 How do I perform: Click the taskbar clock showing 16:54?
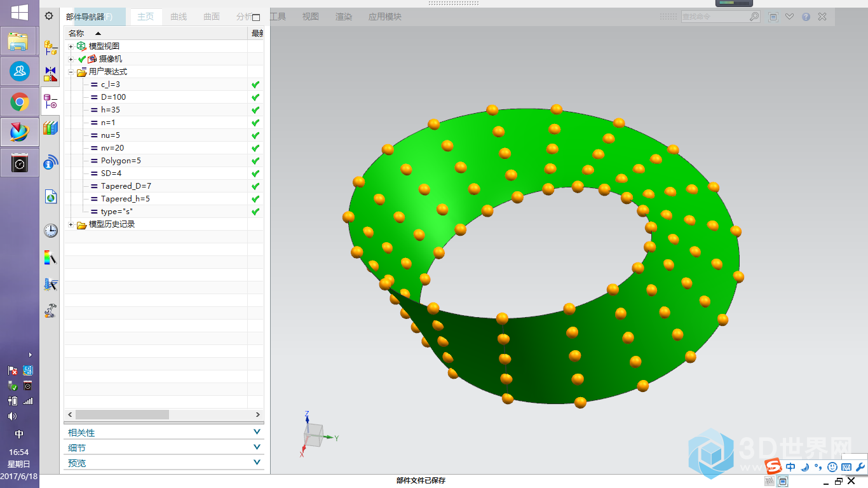pos(19,452)
